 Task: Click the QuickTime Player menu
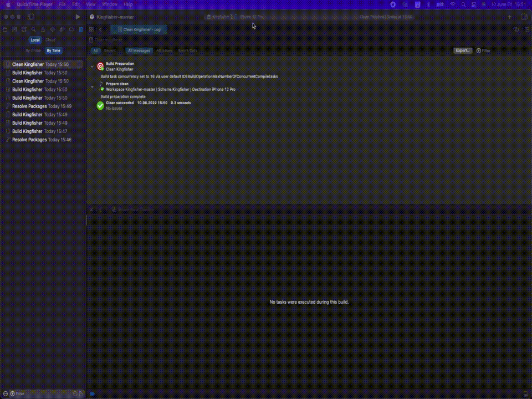34,4
